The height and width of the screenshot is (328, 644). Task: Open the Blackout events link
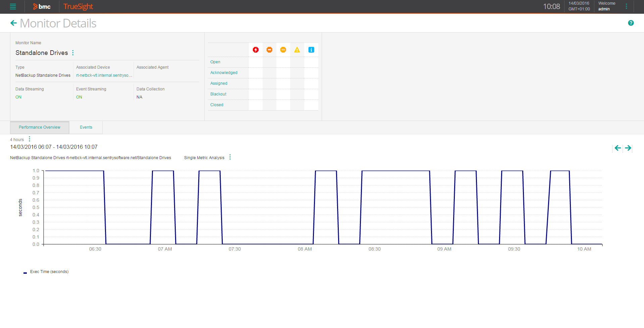218,94
